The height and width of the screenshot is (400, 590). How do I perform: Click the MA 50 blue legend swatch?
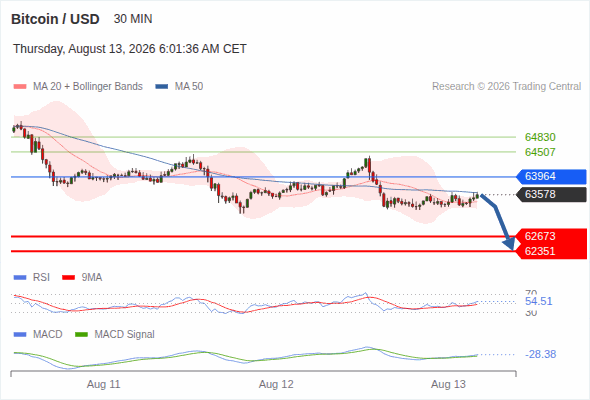161,87
